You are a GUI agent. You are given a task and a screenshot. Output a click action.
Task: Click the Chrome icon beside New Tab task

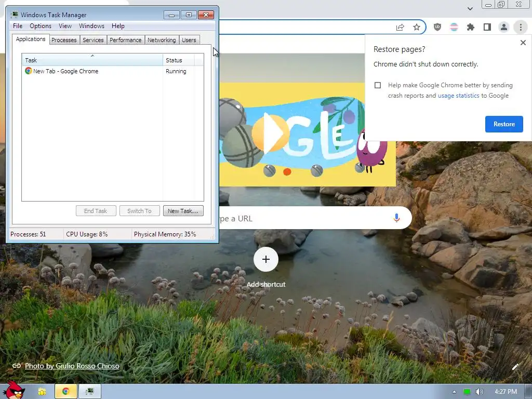pos(29,71)
